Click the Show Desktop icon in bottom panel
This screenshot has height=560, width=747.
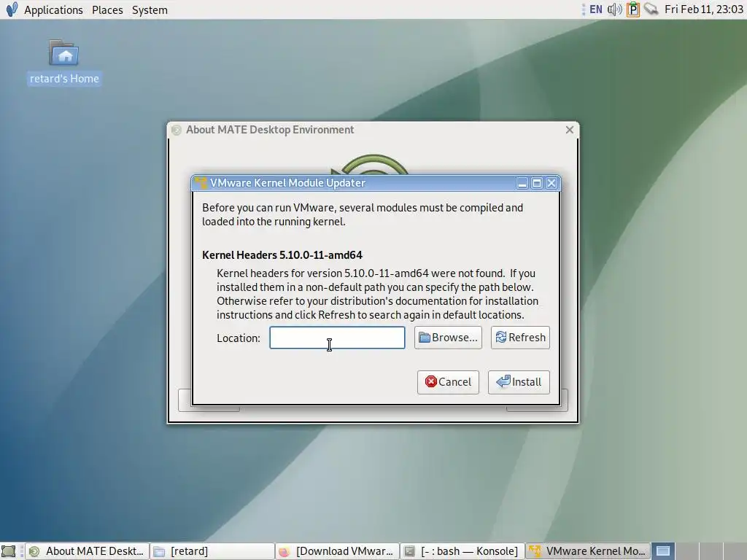point(9,551)
